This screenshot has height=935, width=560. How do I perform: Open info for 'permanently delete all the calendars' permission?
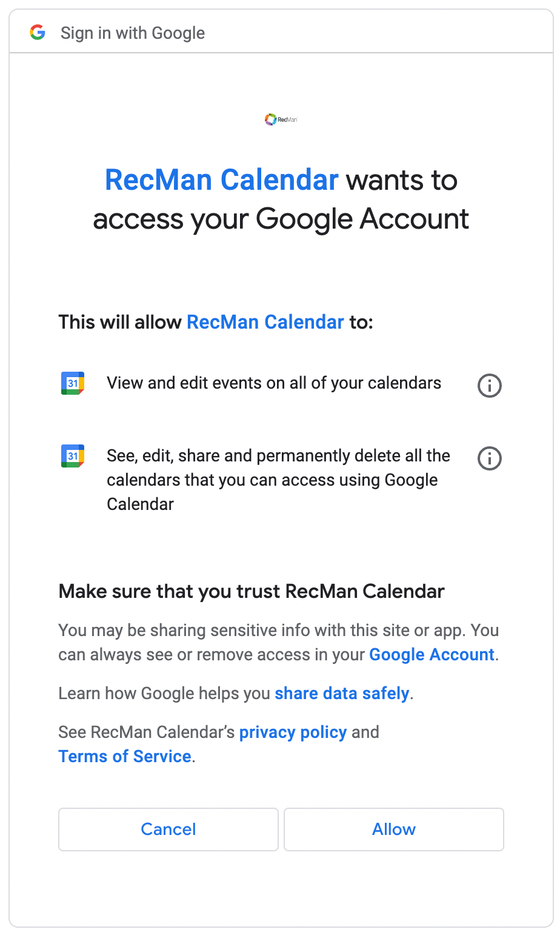tap(490, 458)
